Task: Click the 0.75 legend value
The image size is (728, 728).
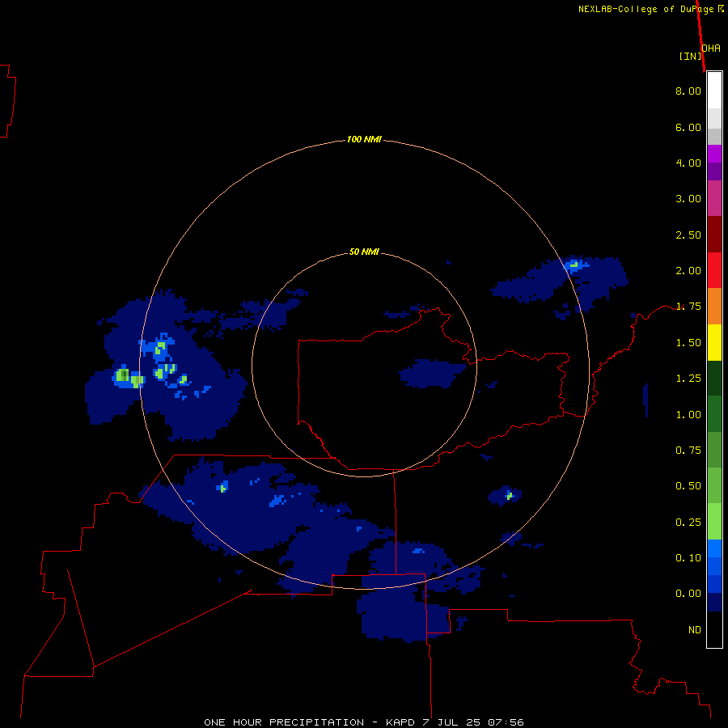Action: tap(688, 451)
